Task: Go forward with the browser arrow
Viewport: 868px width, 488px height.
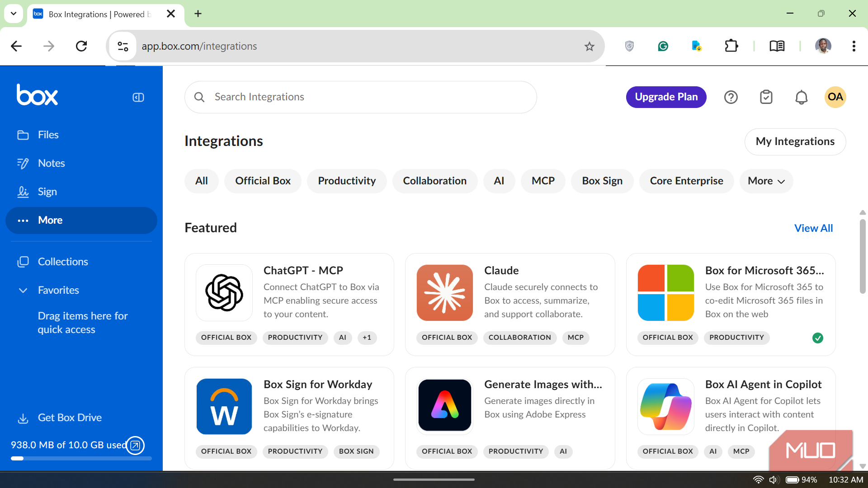Action: tap(49, 46)
